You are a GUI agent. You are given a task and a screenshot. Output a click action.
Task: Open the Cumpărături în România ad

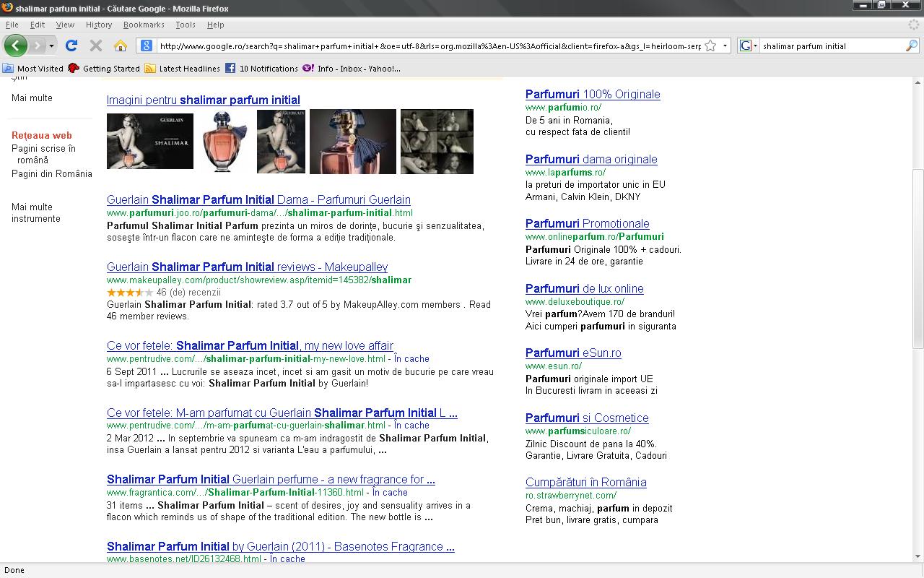tap(586, 482)
